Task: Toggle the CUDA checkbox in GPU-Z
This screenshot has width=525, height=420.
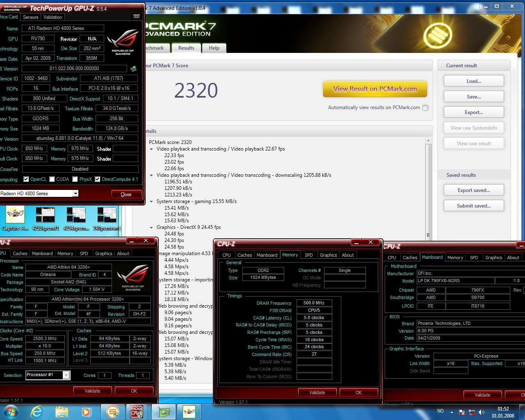Action: coord(52,179)
